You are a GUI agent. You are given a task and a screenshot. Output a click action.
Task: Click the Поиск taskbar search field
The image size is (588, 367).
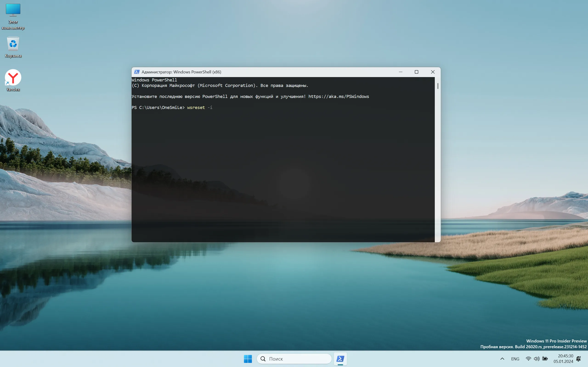point(294,359)
